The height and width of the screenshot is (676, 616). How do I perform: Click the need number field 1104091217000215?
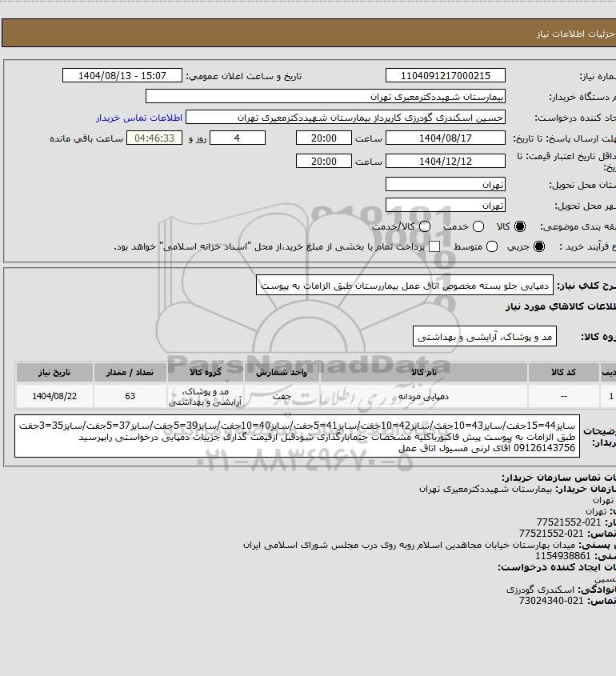click(x=445, y=76)
